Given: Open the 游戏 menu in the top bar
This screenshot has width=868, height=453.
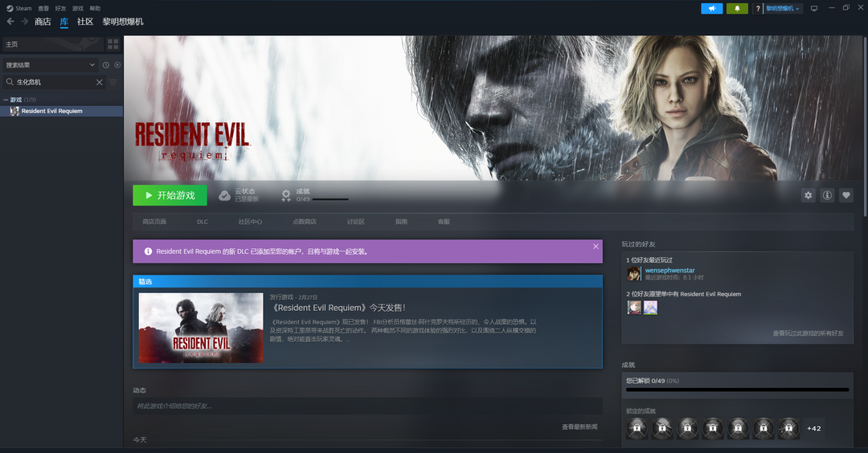Looking at the screenshot, I should [x=78, y=8].
